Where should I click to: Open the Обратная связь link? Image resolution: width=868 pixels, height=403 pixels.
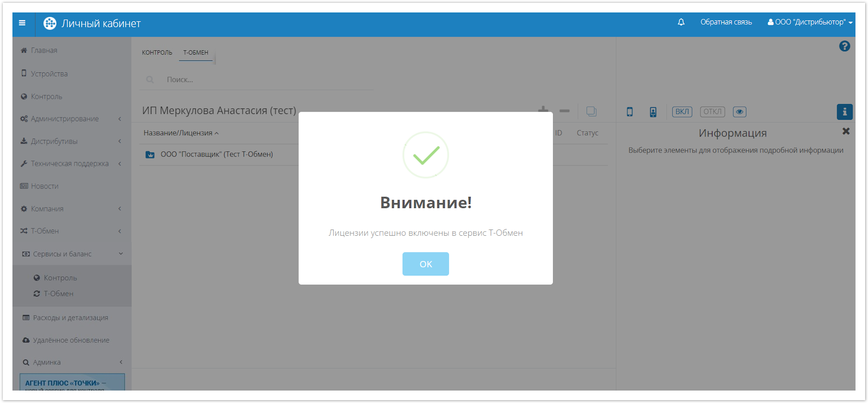coord(726,22)
